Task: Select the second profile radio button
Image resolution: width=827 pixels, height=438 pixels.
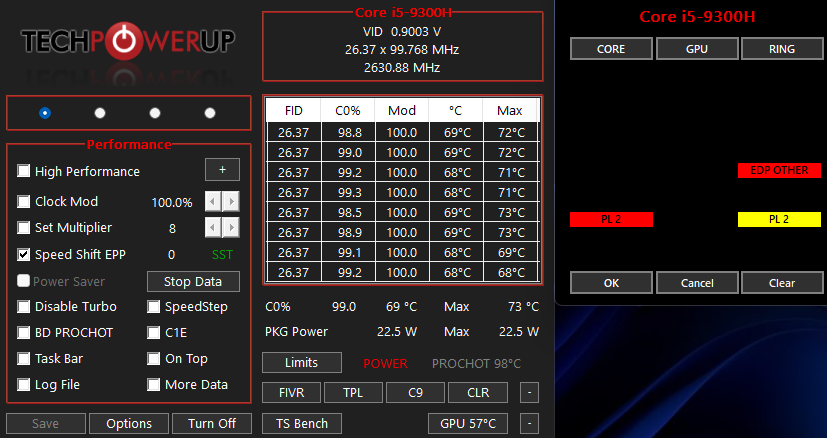Action: pyautogui.click(x=100, y=113)
